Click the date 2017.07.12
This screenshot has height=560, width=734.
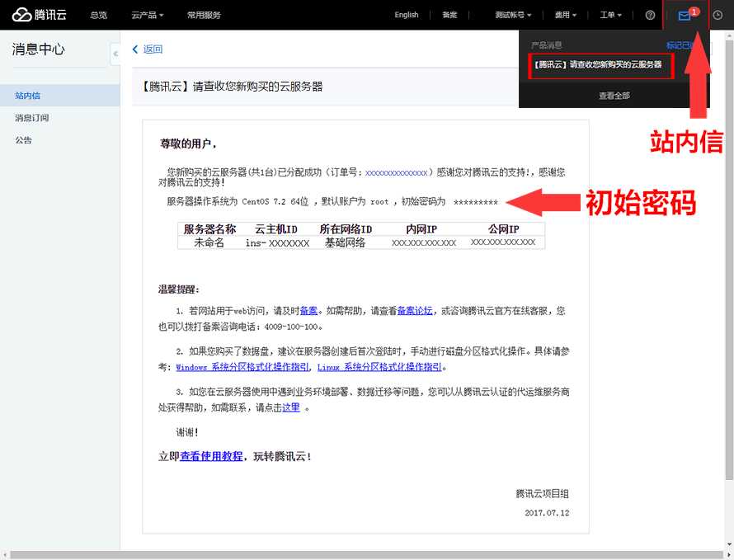[x=547, y=513]
